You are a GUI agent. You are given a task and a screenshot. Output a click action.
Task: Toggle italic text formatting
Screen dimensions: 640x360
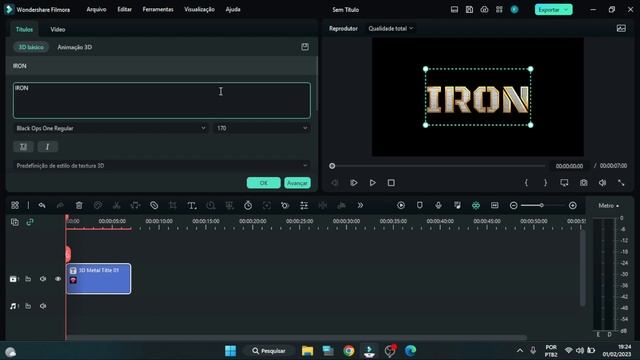(x=47, y=147)
